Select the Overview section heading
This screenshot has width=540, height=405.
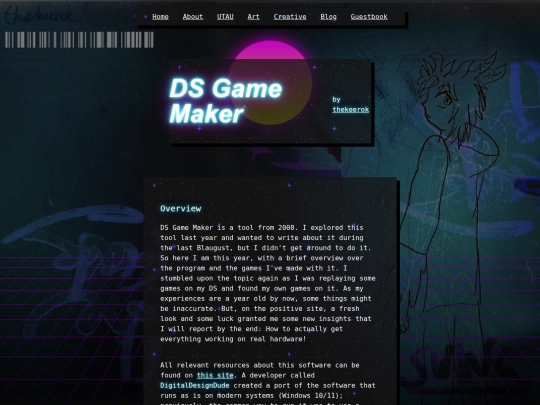[x=180, y=209]
